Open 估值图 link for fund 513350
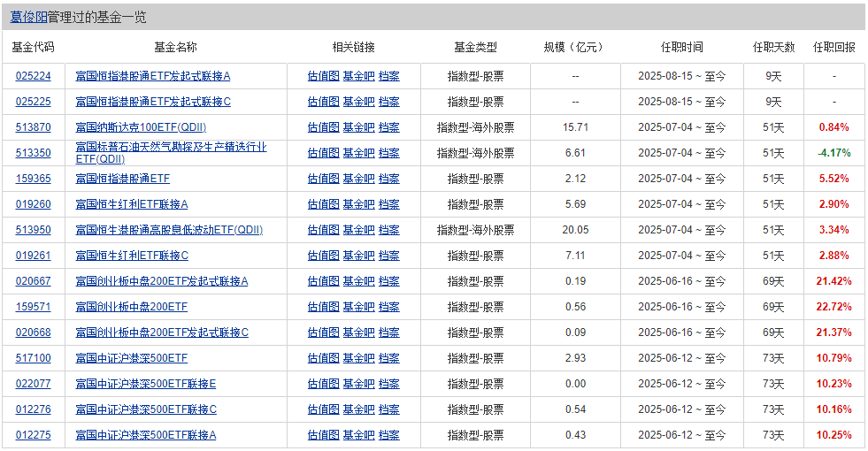Screen dimensions: 868x451 coord(323,153)
